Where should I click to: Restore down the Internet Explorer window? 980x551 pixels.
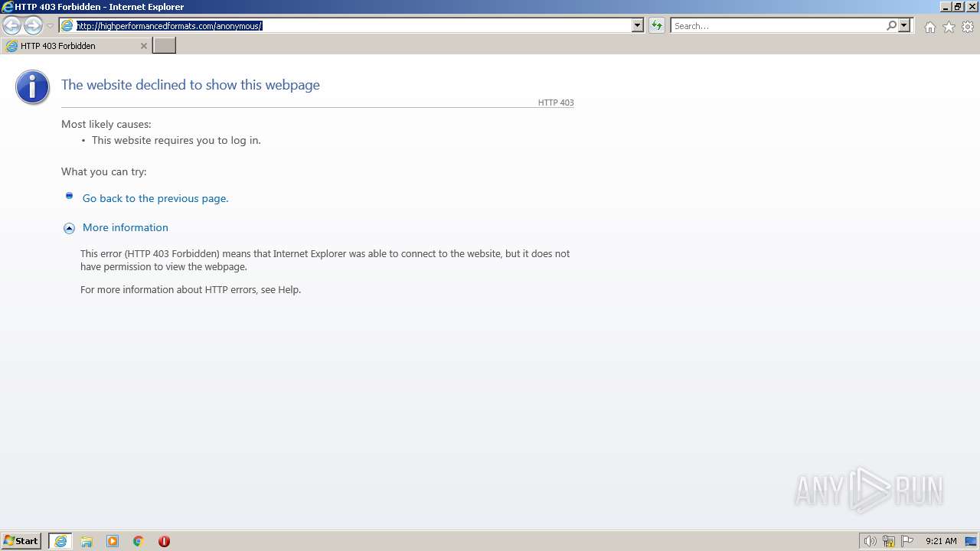[x=959, y=7]
